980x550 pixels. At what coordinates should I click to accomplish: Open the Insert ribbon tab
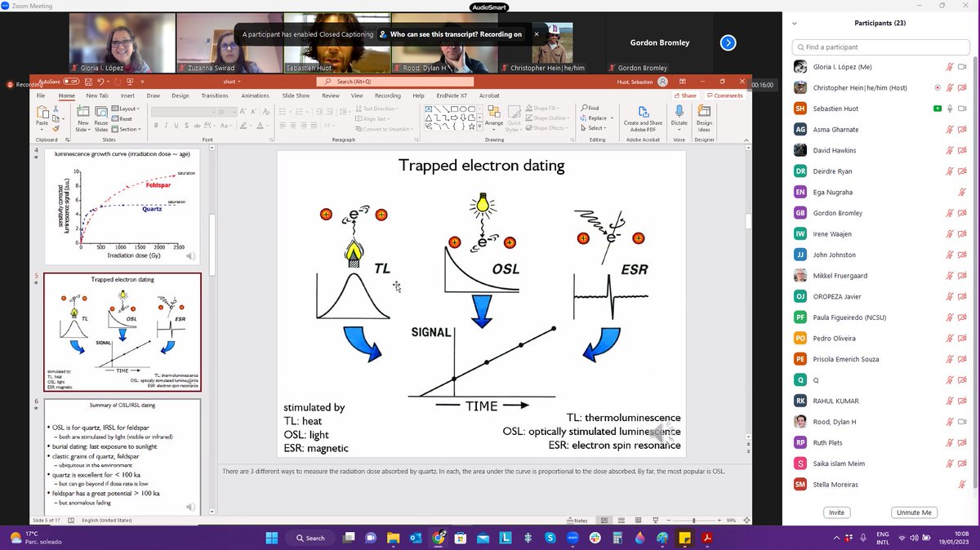coord(127,95)
